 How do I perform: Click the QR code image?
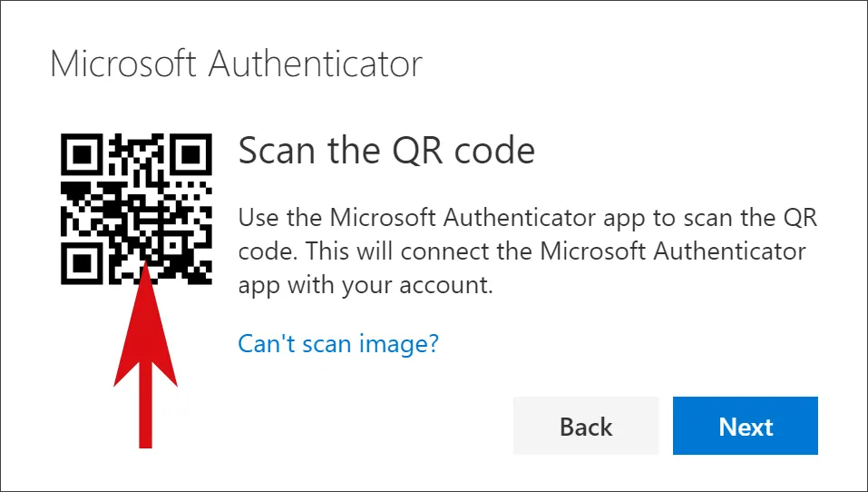(x=136, y=209)
